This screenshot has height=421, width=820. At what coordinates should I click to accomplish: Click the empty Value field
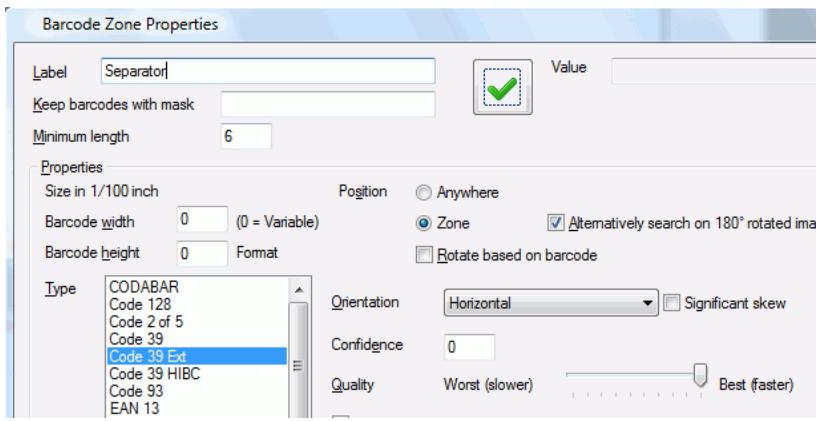[715, 71]
